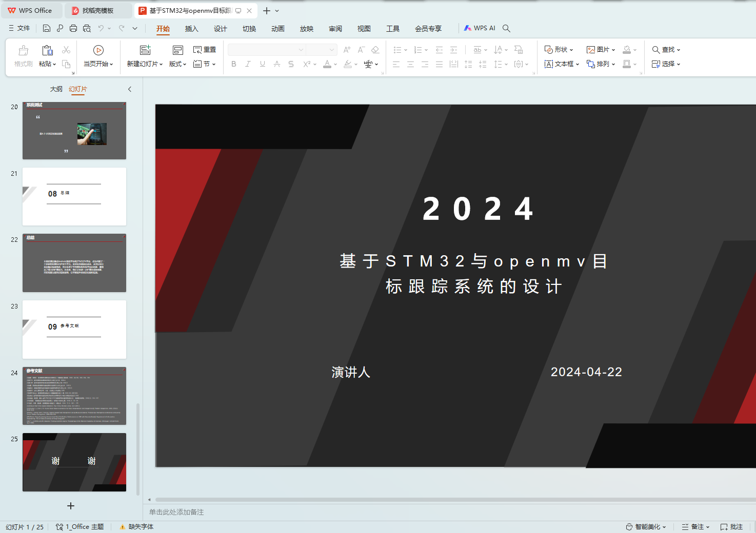Click the Shape Fill paint bucket icon

coord(627,50)
